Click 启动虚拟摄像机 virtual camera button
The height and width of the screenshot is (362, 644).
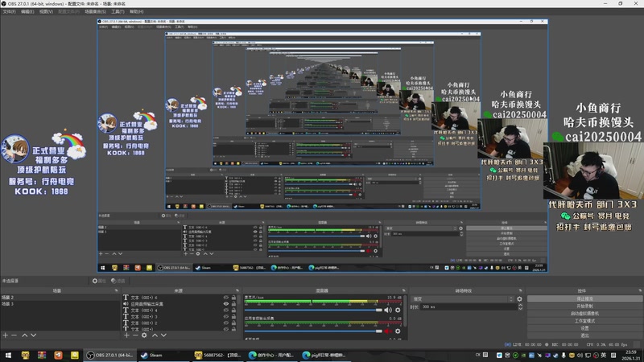tap(584, 314)
